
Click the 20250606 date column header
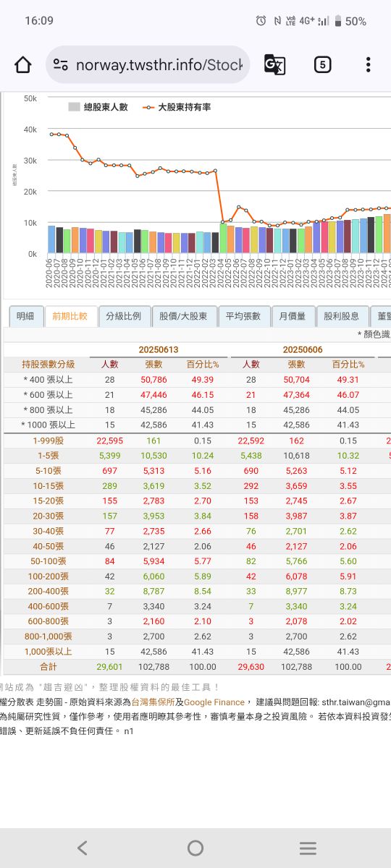(303, 349)
